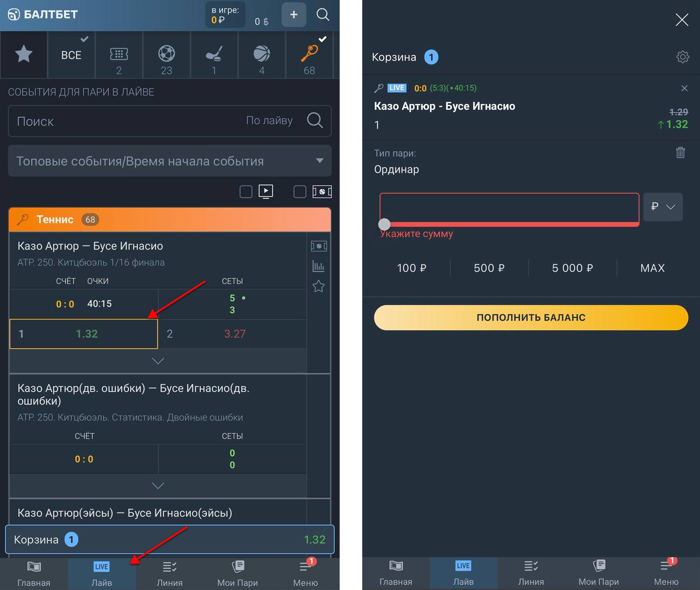
Task: Enable video broadcast filter checkbox
Action: tap(246, 192)
